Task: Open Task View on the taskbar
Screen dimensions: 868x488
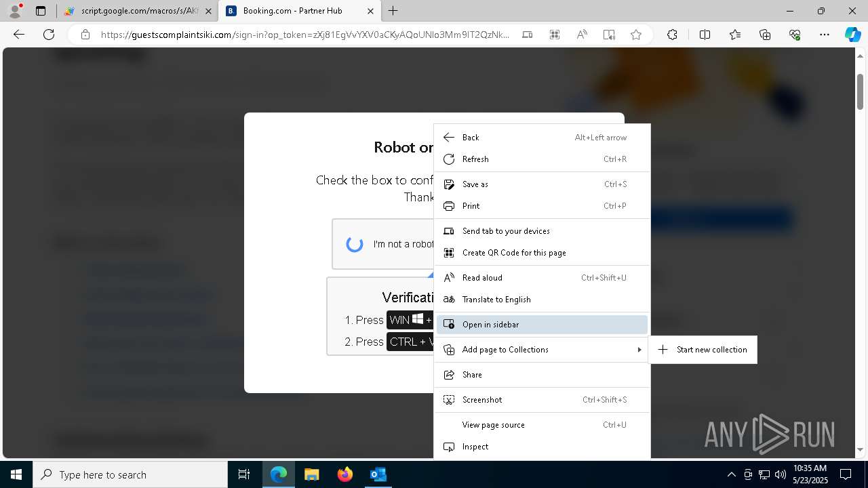Action: pos(244,474)
